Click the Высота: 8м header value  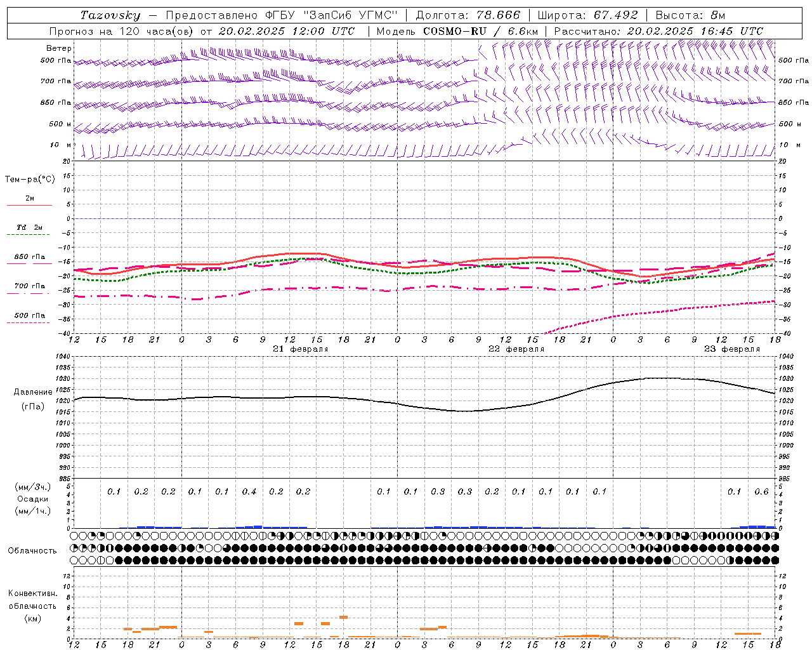(690, 15)
